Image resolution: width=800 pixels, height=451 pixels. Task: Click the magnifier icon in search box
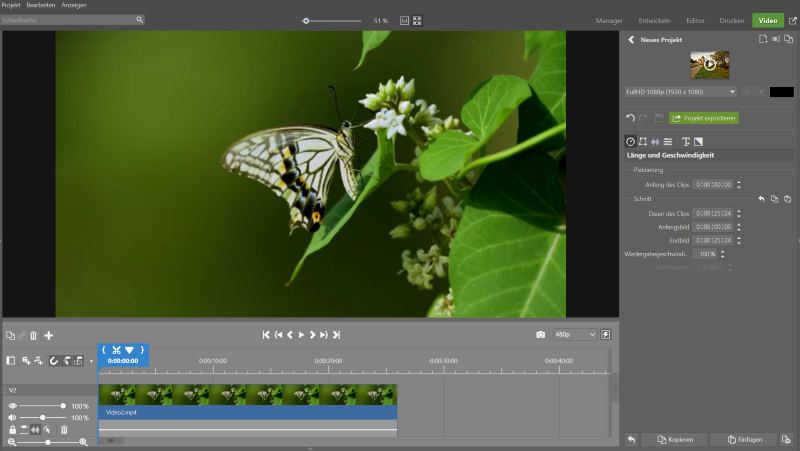pyautogui.click(x=139, y=20)
